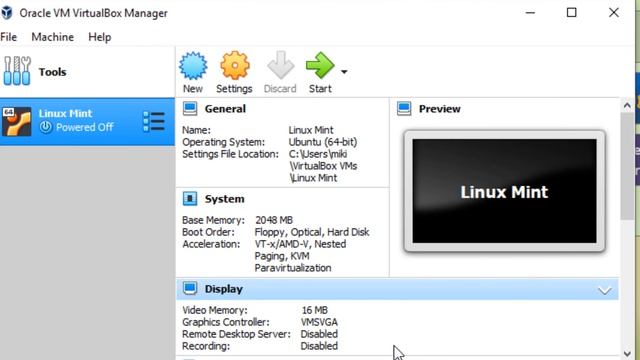The width and height of the screenshot is (640, 360).
Task: Click the Acceleration label
Action: [211, 244]
